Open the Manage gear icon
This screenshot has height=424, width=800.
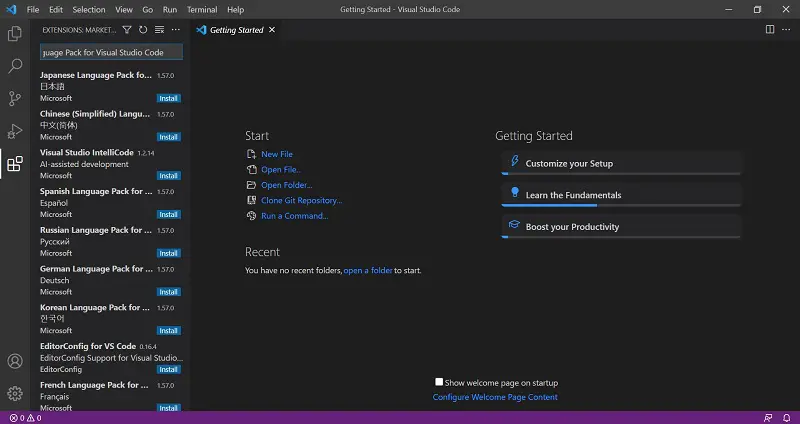click(15, 393)
